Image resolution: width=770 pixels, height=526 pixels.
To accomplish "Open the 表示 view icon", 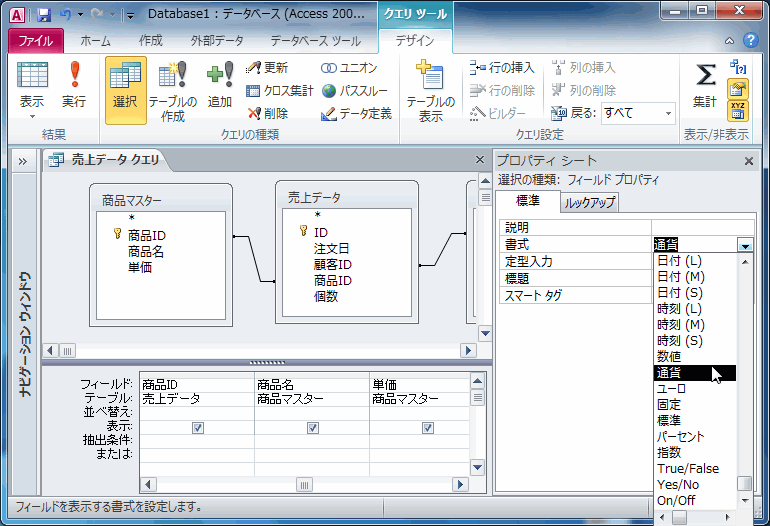I will [x=32, y=83].
